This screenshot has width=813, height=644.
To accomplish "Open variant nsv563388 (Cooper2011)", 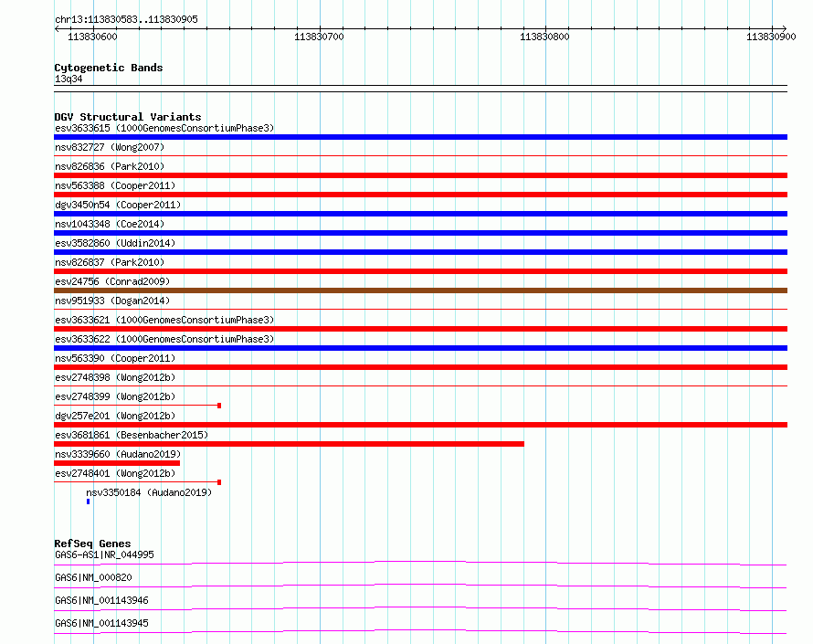I will pyautogui.click(x=115, y=185).
